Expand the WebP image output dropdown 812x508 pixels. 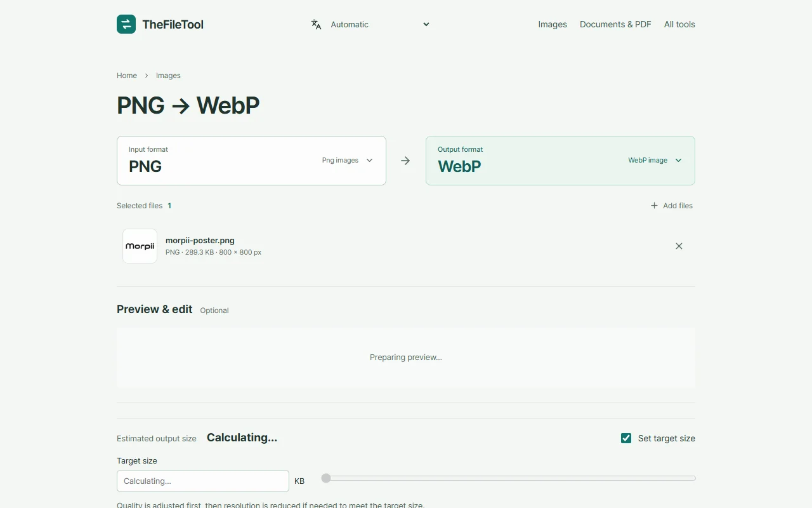655,161
